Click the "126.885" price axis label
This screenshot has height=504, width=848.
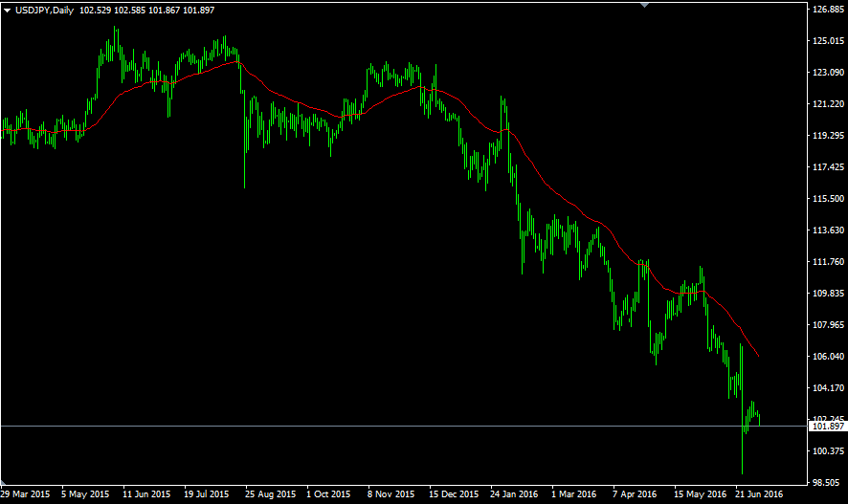point(828,10)
